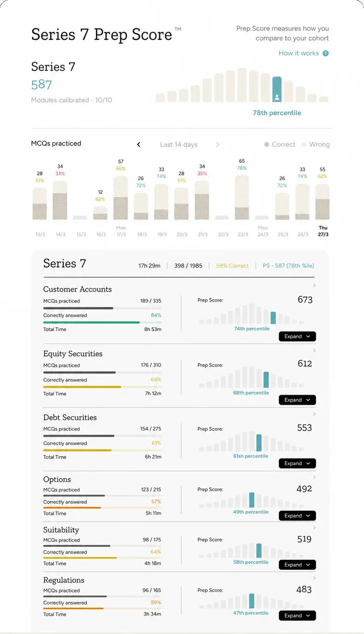Open Suitability chevron arrow
Image resolution: width=364 pixels, height=634 pixels.
point(314,527)
